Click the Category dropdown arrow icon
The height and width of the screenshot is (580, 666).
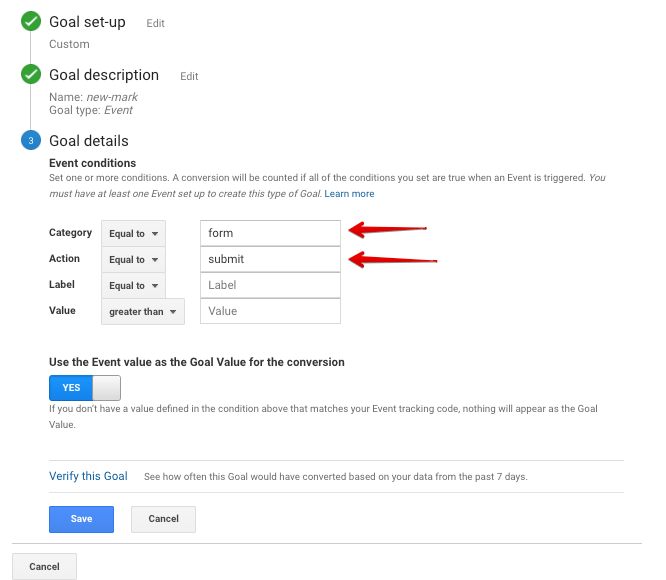click(x=155, y=234)
